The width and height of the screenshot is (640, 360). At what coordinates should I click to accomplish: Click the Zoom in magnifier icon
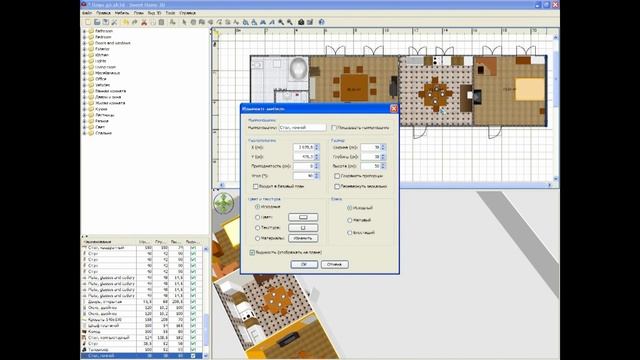pyautogui.click(x=280, y=22)
